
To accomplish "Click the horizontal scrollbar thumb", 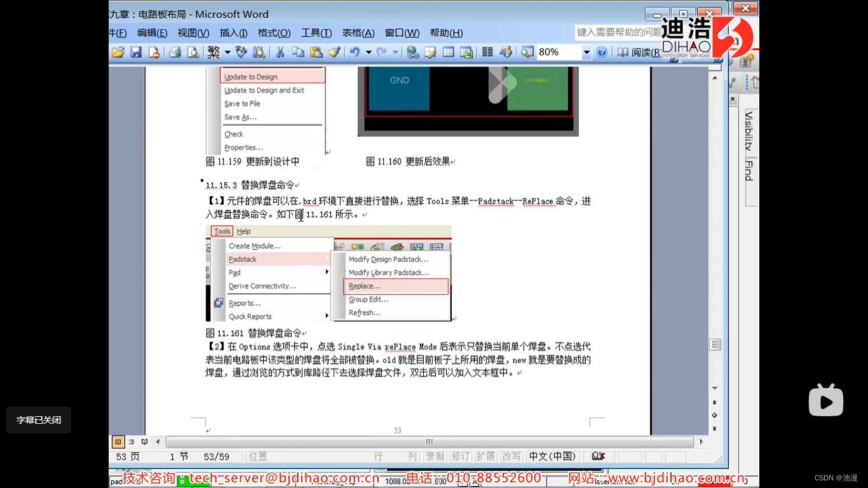I will 430,442.
